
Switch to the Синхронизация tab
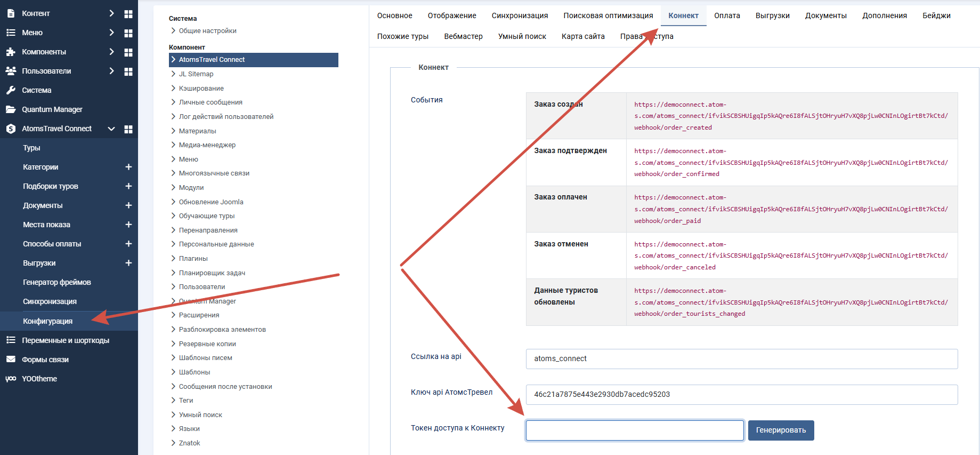click(x=520, y=15)
